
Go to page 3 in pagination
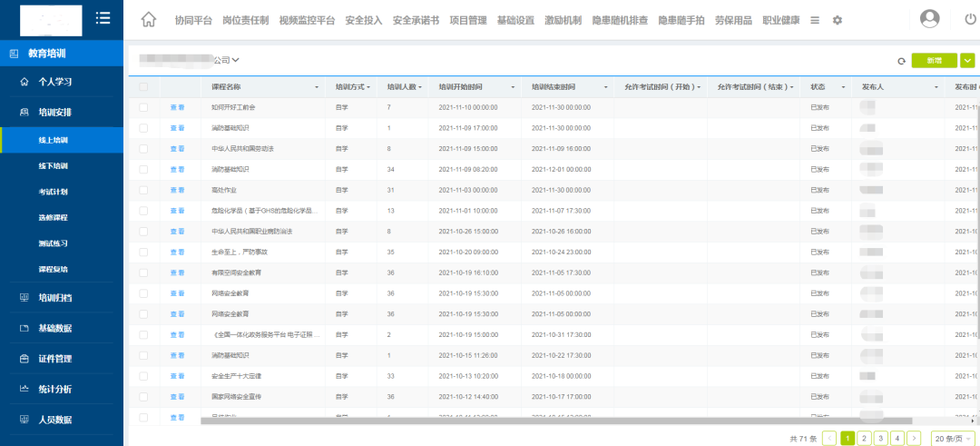click(880, 438)
